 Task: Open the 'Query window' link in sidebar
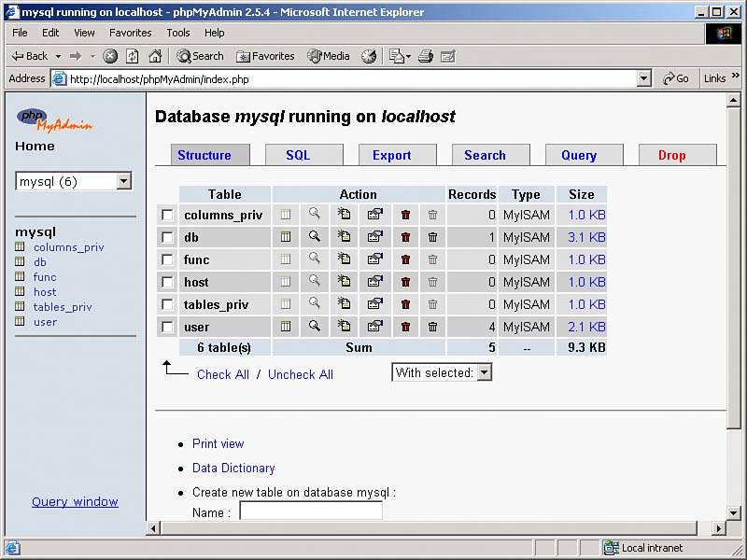pyautogui.click(x=75, y=501)
